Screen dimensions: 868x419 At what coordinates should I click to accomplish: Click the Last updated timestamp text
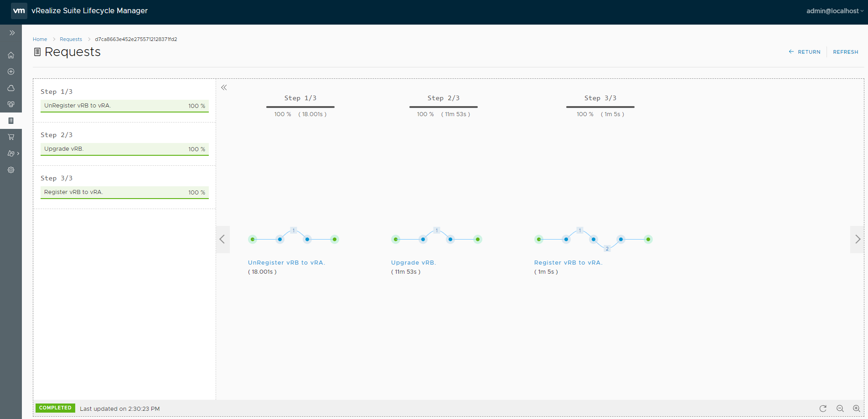click(120, 409)
